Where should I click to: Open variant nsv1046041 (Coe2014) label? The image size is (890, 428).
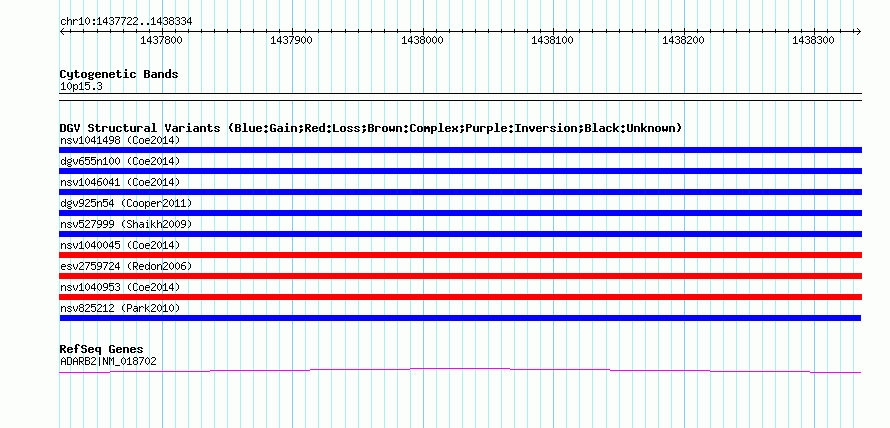(x=120, y=182)
